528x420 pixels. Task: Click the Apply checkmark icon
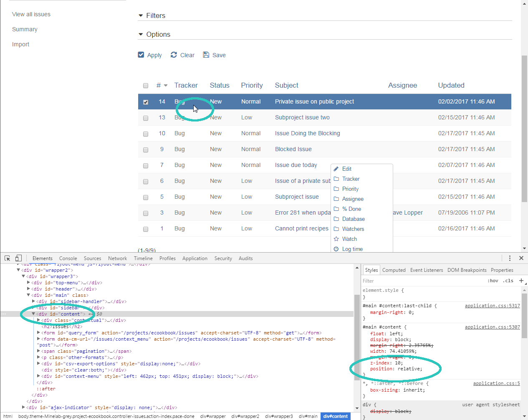coord(141,55)
